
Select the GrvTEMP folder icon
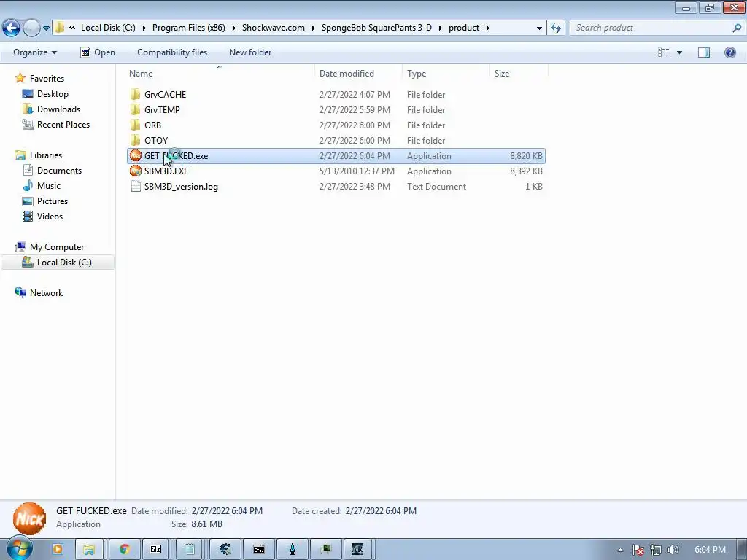[135, 109]
